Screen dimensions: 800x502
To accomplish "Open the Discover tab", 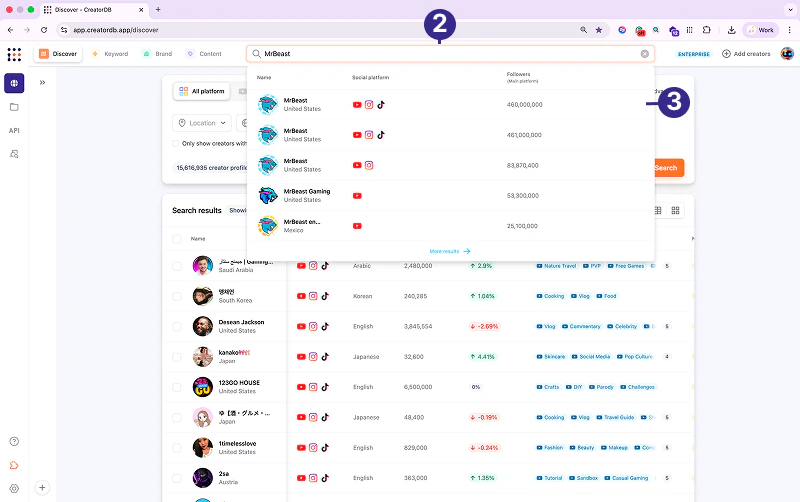I will coord(58,54).
